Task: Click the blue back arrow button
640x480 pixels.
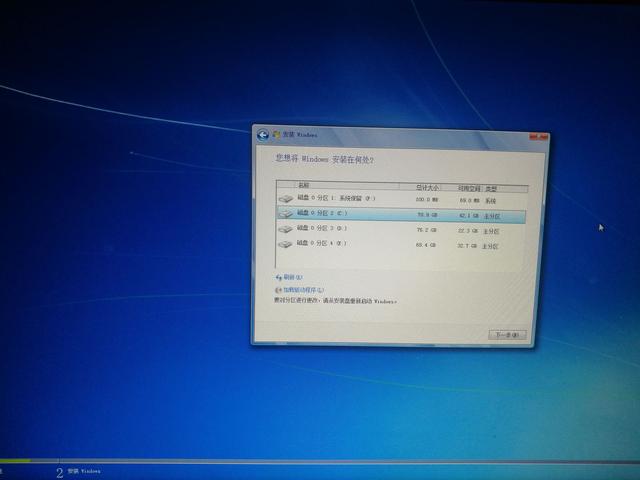Action: (x=263, y=135)
